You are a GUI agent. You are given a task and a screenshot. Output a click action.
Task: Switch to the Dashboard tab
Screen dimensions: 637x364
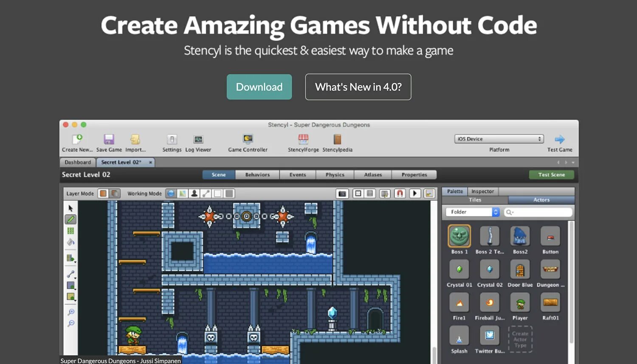78,162
